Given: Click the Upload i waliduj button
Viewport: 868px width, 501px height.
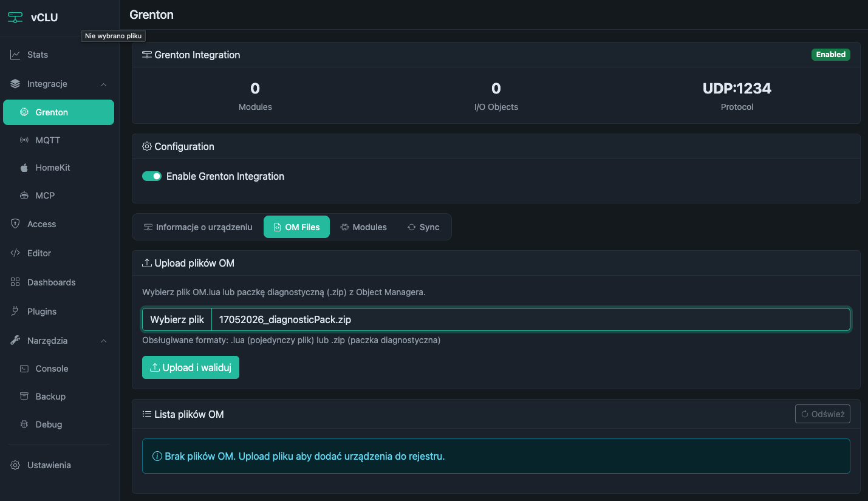Looking at the screenshot, I should point(191,367).
